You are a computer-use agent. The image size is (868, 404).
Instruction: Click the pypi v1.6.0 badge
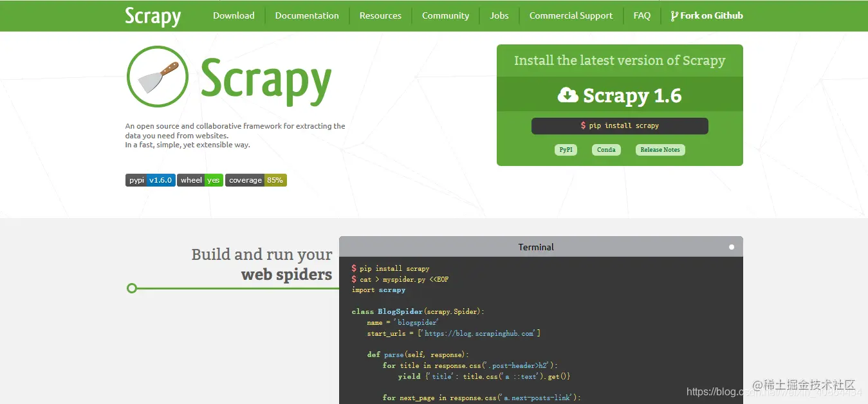[x=150, y=180]
